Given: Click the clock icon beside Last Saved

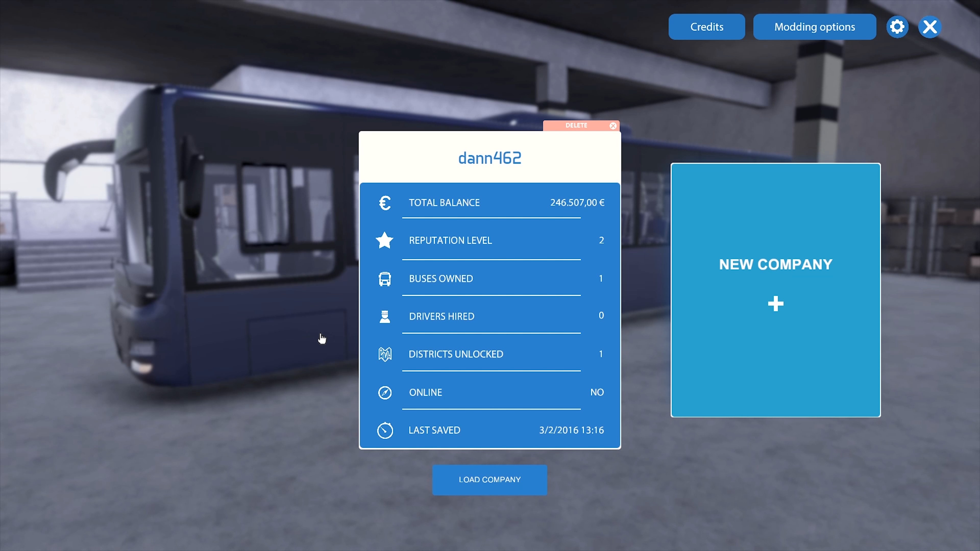Looking at the screenshot, I should pyautogui.click(x=385, y=430).
